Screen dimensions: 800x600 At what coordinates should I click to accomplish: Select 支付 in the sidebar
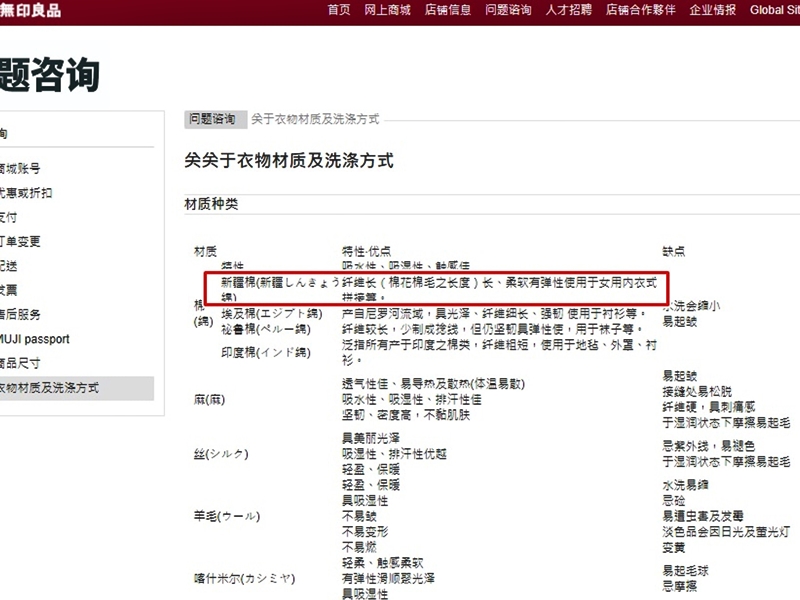click(x=9, y=217)
